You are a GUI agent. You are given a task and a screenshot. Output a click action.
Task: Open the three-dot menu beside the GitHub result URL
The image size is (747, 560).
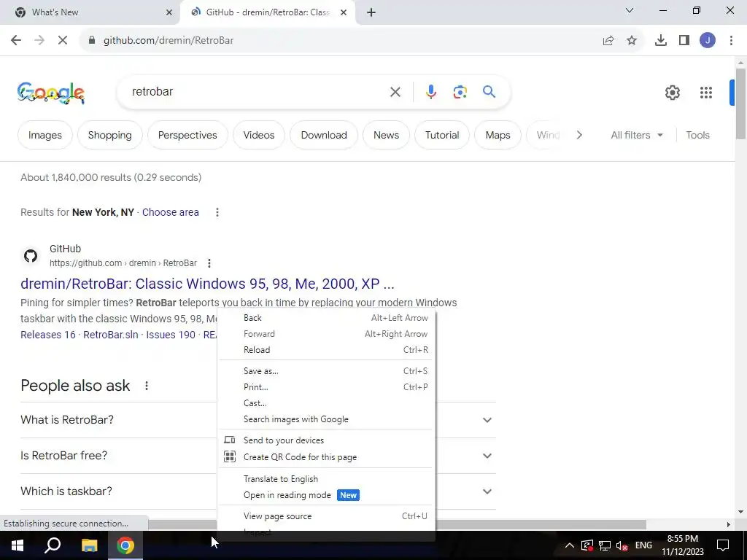click(x=209, y=263)
